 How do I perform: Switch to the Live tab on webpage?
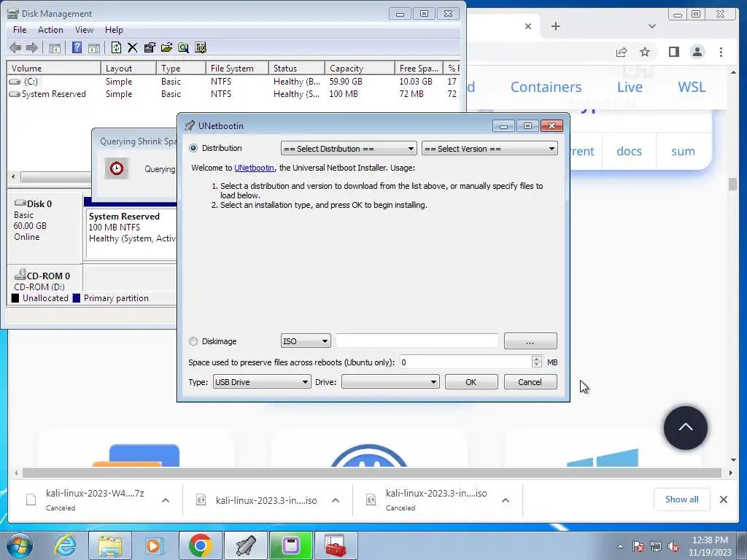click(630, 87)
